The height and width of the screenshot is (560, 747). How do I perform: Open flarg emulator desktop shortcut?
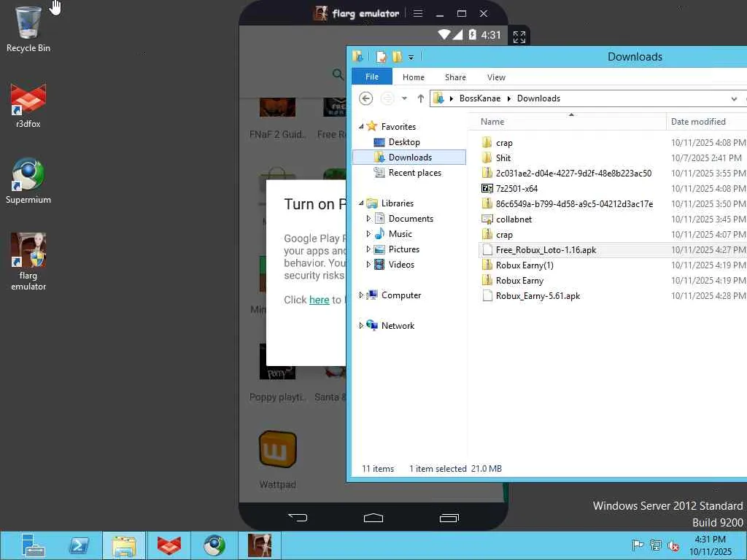coord(28,262)
